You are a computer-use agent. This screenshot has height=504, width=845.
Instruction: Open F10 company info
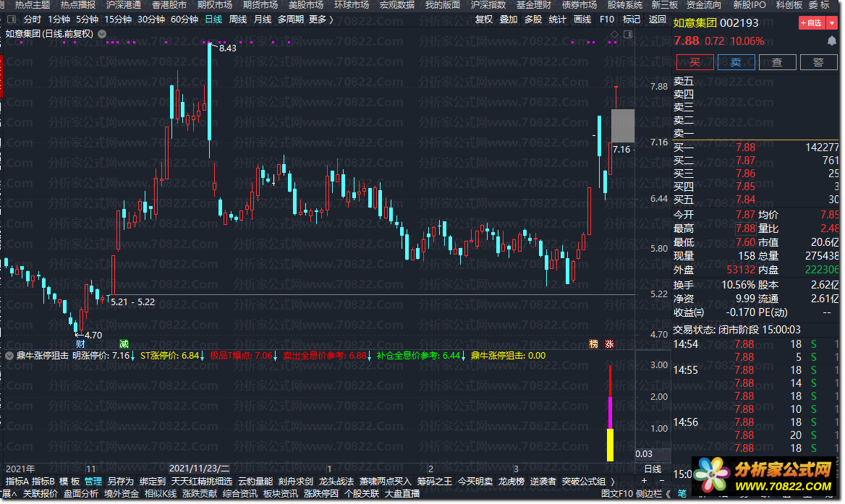point(607,20)
